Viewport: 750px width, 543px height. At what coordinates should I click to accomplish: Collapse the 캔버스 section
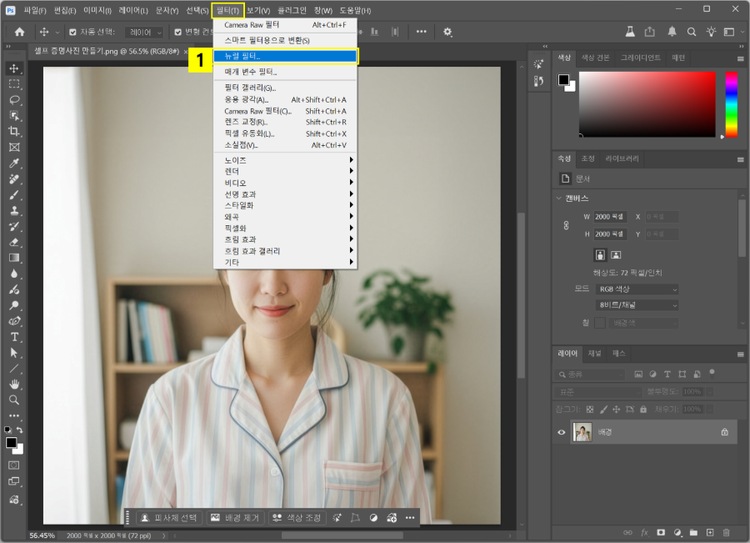tap(559, 198)
